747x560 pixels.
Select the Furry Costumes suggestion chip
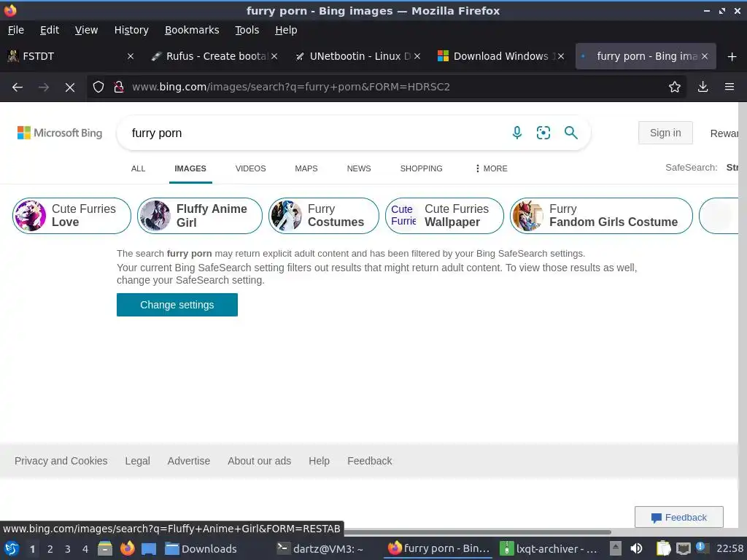tap(323, 216)
